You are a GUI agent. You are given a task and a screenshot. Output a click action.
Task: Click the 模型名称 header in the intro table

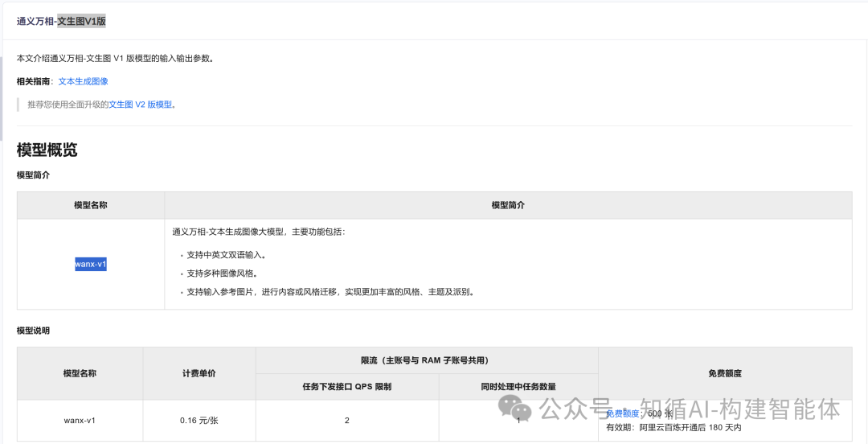coord(91,205)
